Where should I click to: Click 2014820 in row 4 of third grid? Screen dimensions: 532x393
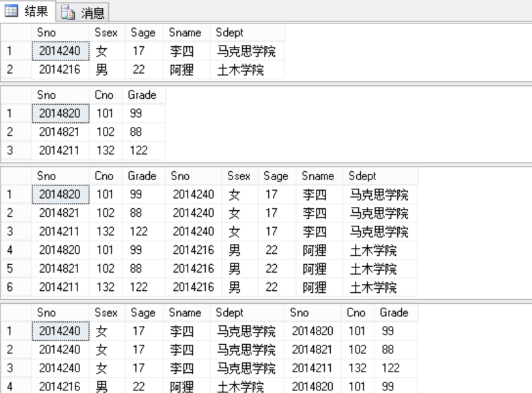(x=61, y=251)
